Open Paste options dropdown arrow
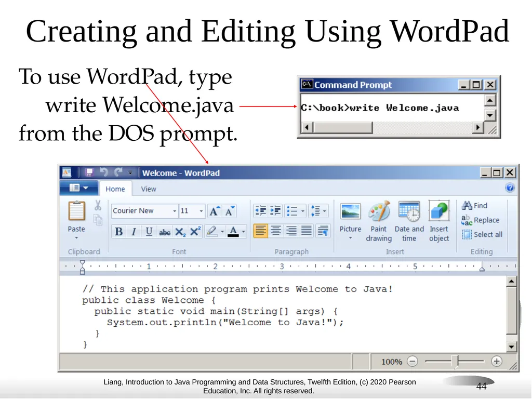 [x=76, y=237]
